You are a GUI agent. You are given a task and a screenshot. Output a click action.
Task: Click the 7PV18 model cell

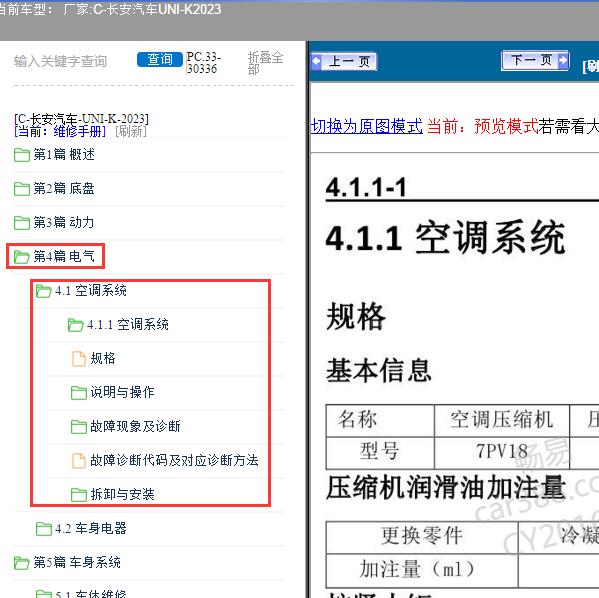click(502, 452)
